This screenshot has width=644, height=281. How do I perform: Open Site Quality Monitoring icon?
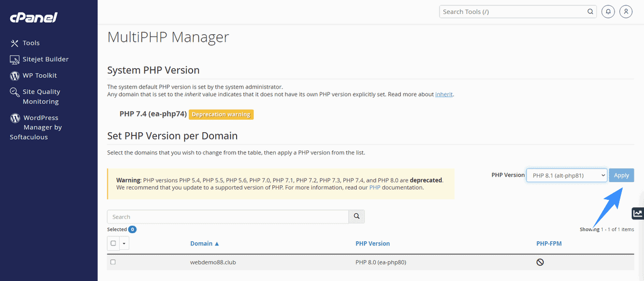click(14, 92)
